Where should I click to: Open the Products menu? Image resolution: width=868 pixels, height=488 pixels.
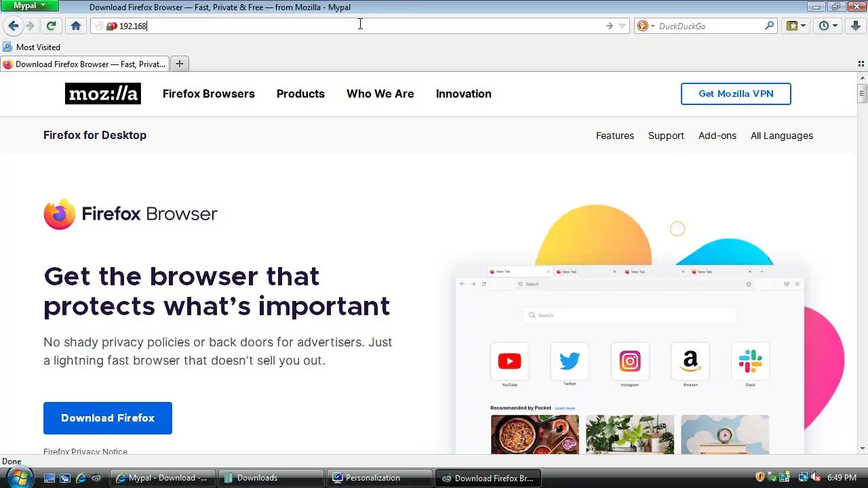[300, 94]
